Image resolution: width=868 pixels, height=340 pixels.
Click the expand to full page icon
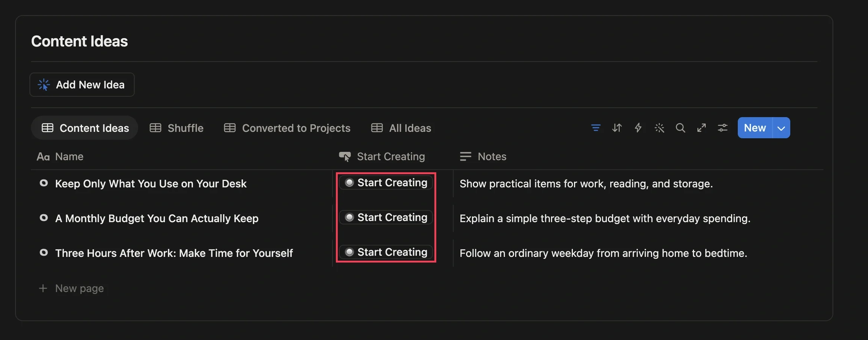(702, 128)
